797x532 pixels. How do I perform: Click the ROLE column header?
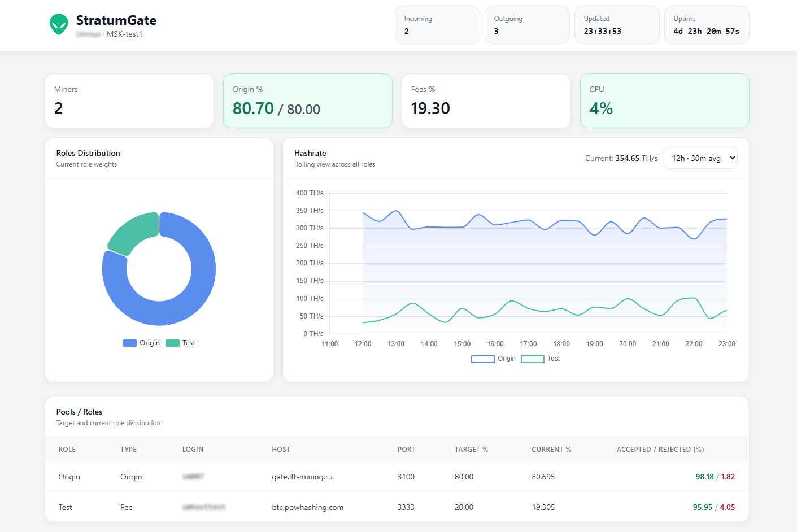coord(67,450)
